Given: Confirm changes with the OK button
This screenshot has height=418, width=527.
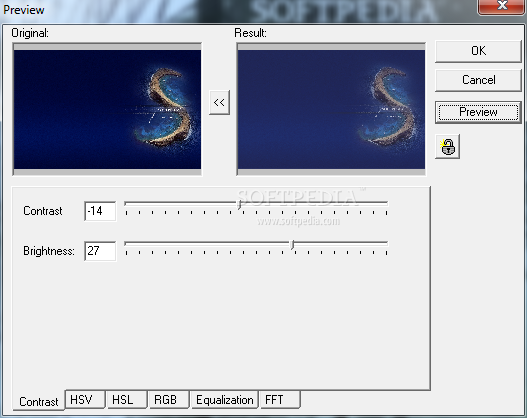Looking at the screenshot, I should (x=478, y=51).
